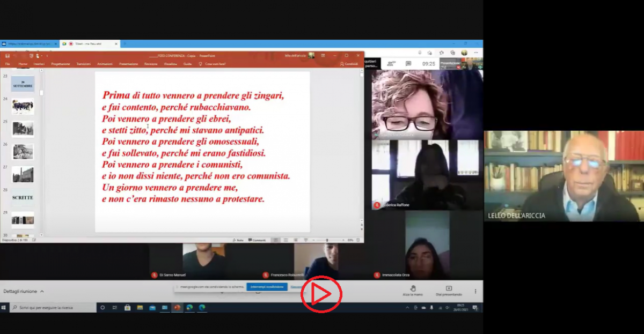
Task: Switch to Slide Sorter view icon
Action: click(286, 240)
